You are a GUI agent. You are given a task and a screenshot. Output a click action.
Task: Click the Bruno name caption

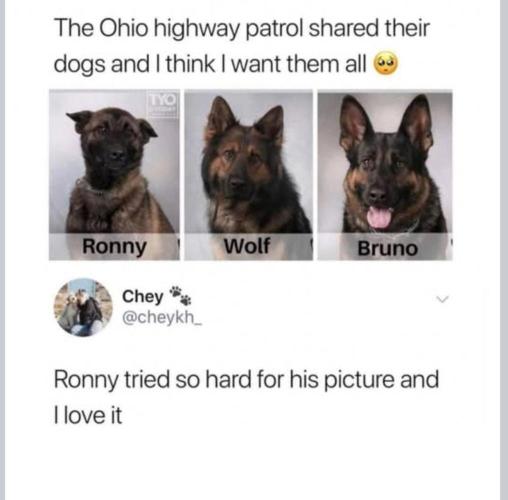click(x=387, y=249)
